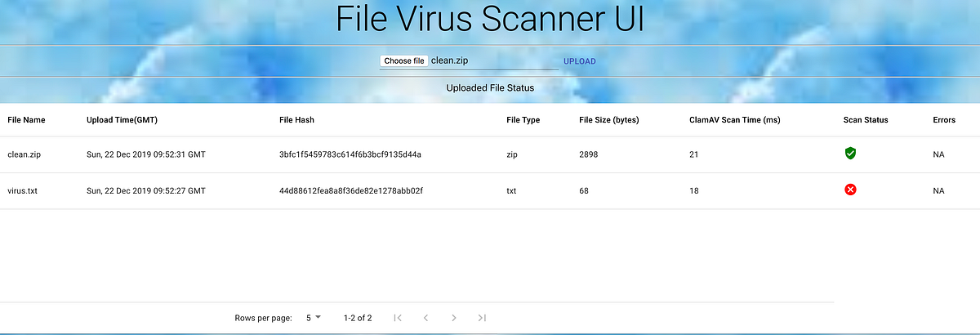Click the file size value 2898
980x335 pixels.
[x=589, y=154]
